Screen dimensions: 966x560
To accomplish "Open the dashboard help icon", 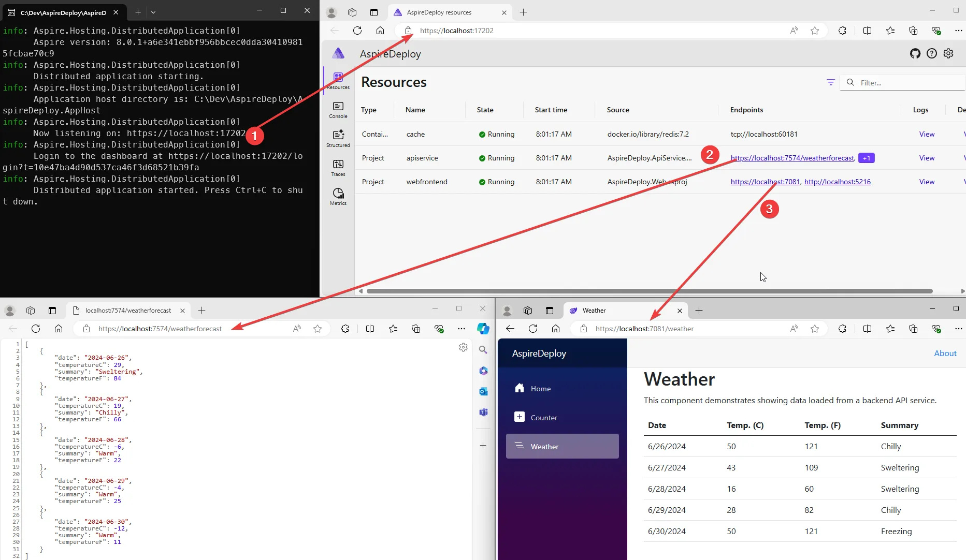I will click(932, 53).
